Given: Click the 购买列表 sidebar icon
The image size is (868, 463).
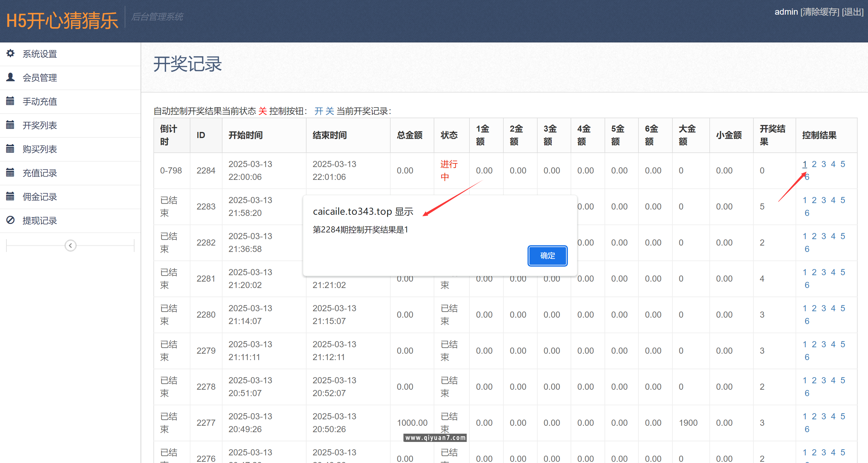Looking at the screenshot, I should pyautogui.click(x=10, y=149).
